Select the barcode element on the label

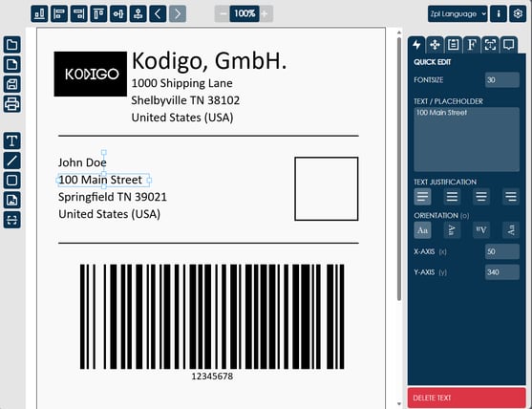point(212,316)
